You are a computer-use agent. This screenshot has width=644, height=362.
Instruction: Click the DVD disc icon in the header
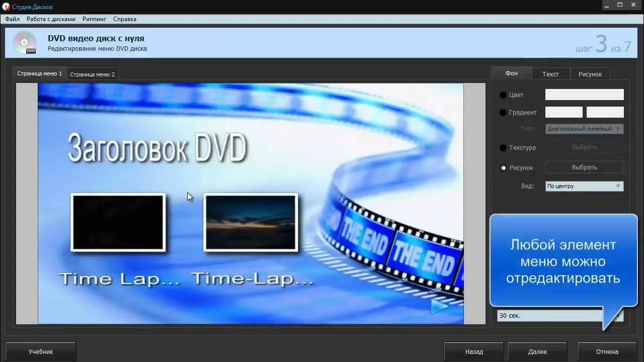click(24, 43)
